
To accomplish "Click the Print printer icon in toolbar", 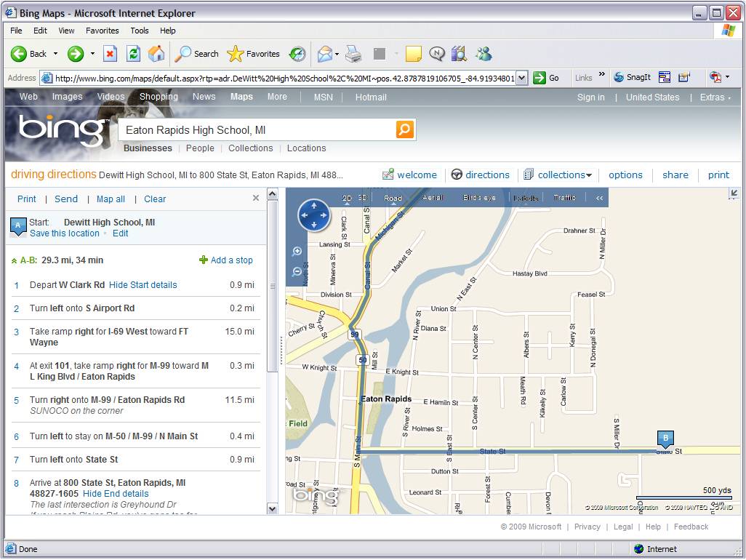I will point(353,54).
